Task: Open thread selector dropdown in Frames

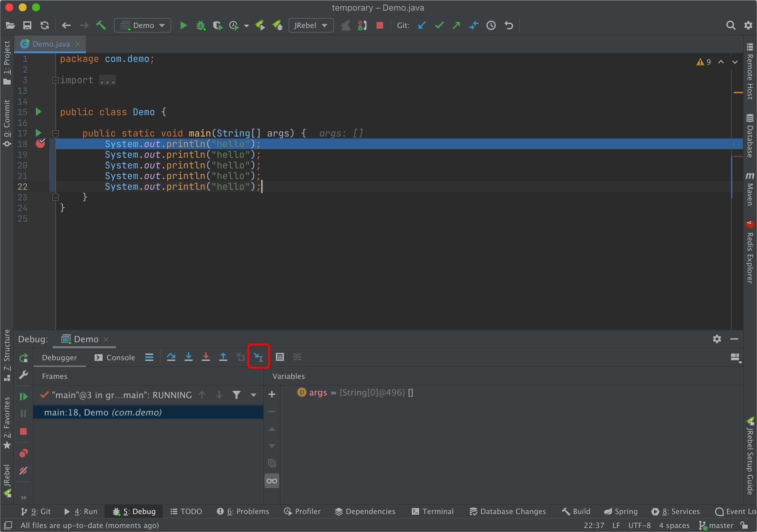Action: pyautogui.click(x=253, y=395)
